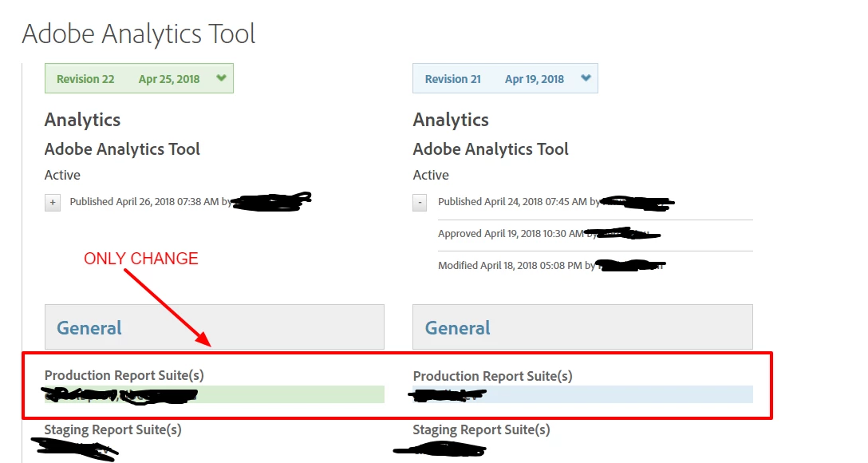868x463 pixels.
Task: Click the left Staging Report Suite(s) label
Action: click(x=113, y=429)
